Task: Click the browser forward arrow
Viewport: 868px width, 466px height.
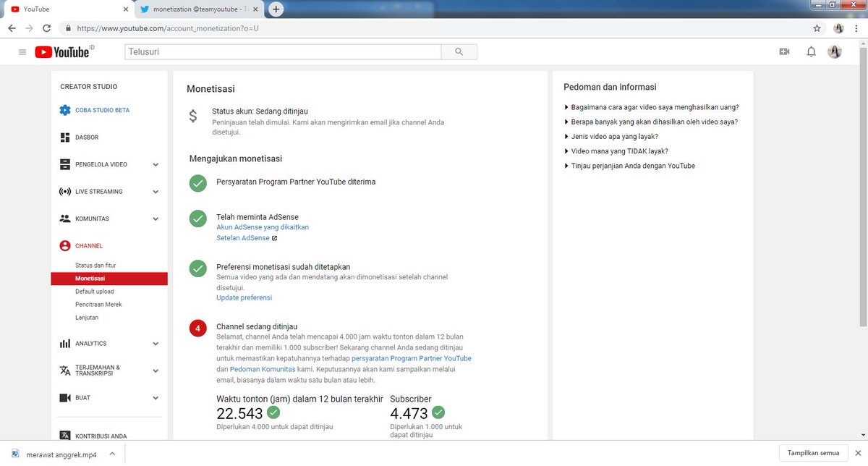Action: tap(29, 28)
